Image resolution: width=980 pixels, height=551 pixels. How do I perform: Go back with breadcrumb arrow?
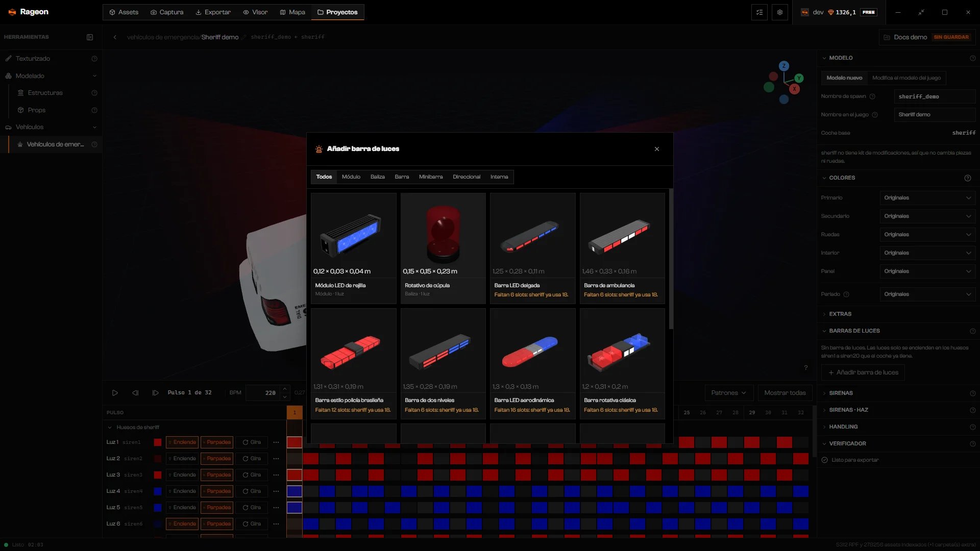(x=115, y=37)
